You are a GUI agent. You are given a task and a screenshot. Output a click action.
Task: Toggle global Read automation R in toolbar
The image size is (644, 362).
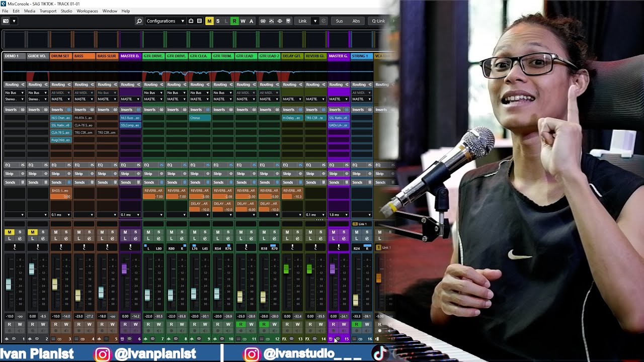[x=234, y=21]
